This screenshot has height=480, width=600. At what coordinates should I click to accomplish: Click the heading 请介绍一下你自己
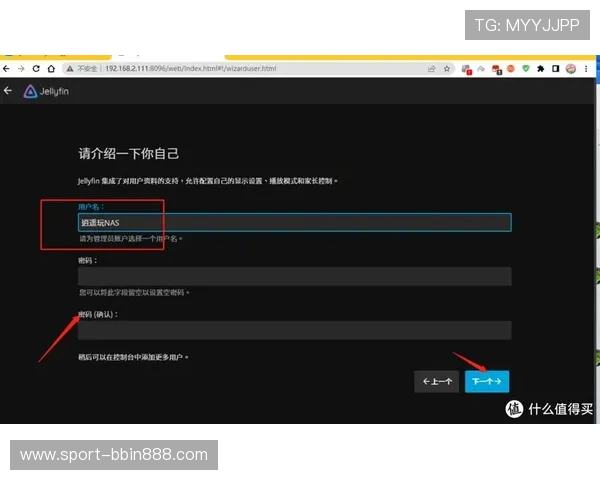point(129,153)
